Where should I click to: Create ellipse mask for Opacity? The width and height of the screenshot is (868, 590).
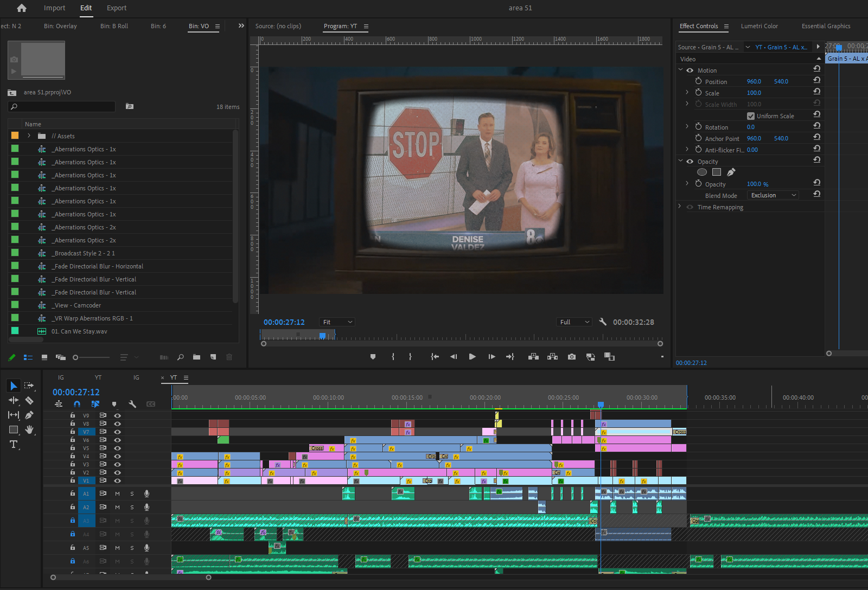click(x=701, y=172)
